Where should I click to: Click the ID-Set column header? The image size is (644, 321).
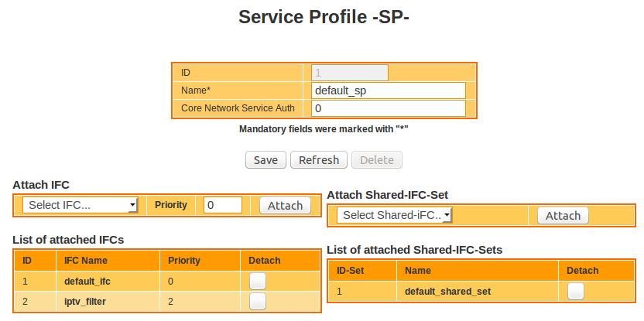tap(351, 271)
